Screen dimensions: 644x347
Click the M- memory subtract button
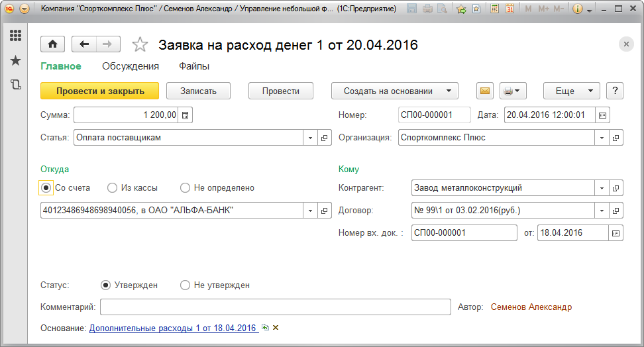(x=559, y=9)
